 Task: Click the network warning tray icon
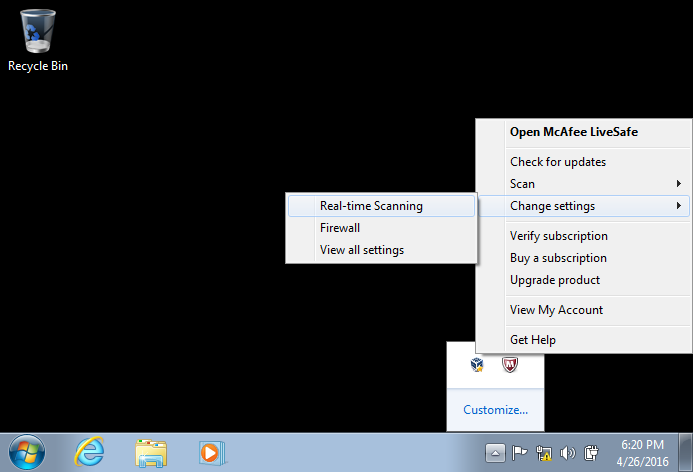tap(543, 453)
